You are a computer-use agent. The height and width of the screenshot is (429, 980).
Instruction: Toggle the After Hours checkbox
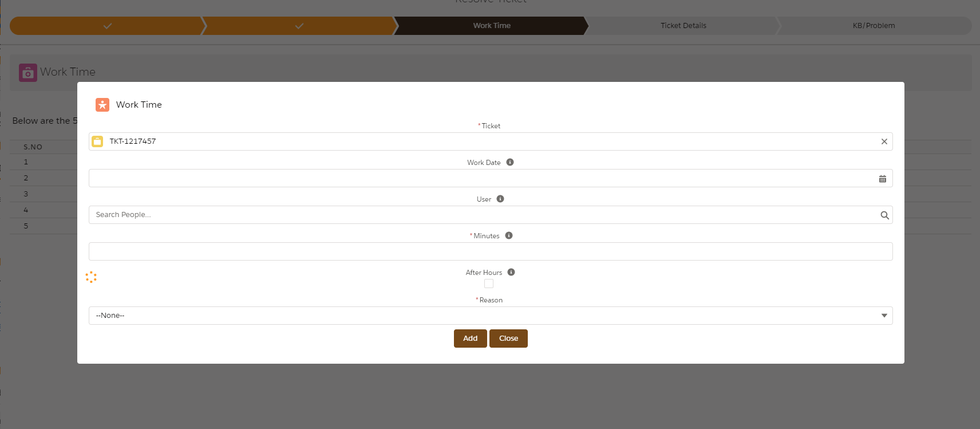click(x=489, y=284)
